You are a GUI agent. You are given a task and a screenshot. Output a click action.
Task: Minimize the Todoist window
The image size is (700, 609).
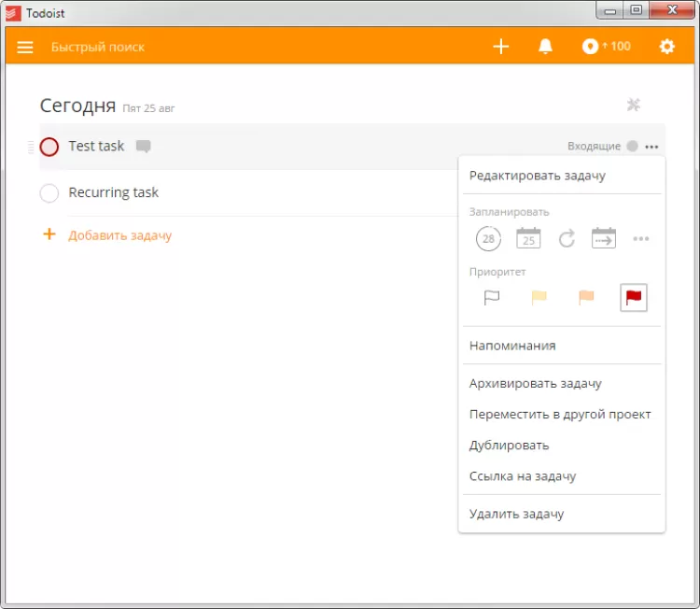click(x=610, y=10)
